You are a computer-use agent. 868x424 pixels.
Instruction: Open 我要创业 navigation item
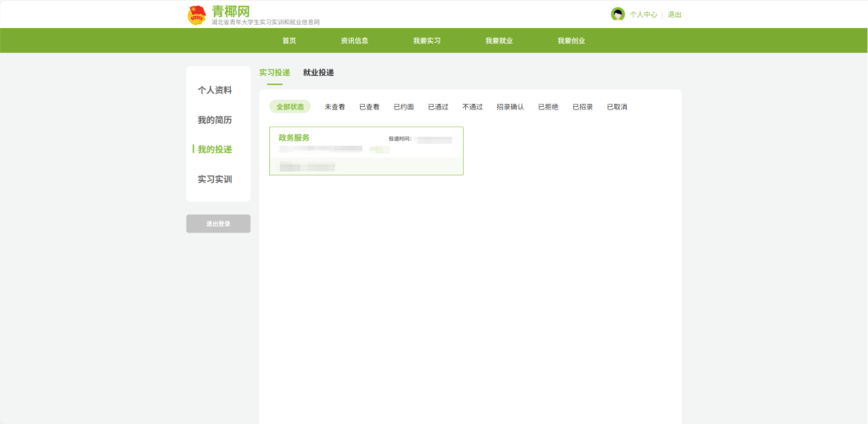click(x=571, y=40)
